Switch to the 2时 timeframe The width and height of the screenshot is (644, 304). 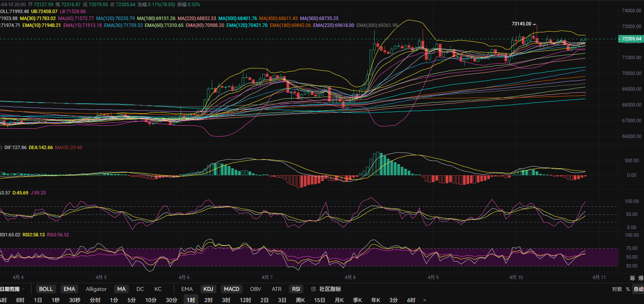[208, 300]
